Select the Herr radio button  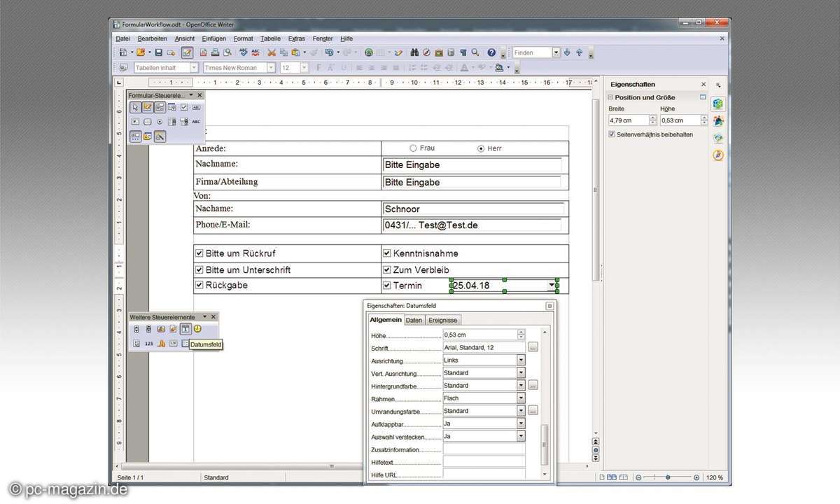[x=480, y=148]
